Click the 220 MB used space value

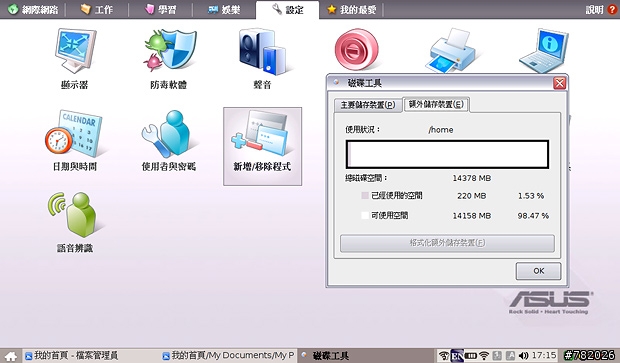(471, 196)
